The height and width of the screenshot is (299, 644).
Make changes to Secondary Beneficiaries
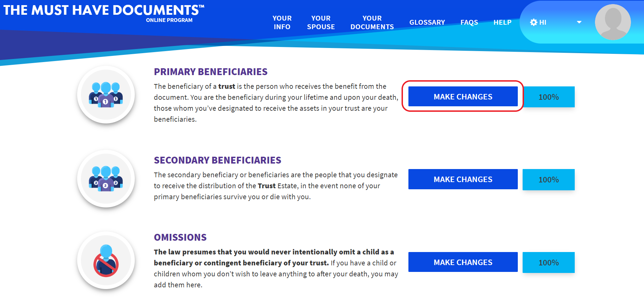(463, 179)
